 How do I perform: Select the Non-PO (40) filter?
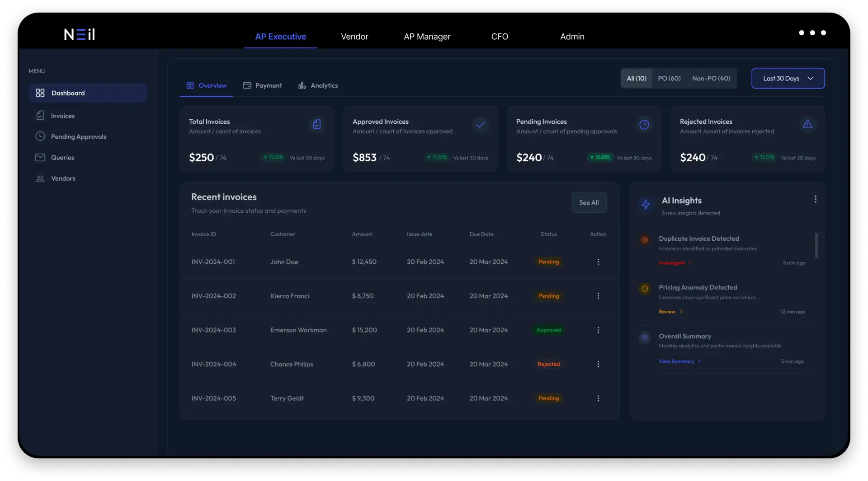pyautogui.click(x=711, y=78)
